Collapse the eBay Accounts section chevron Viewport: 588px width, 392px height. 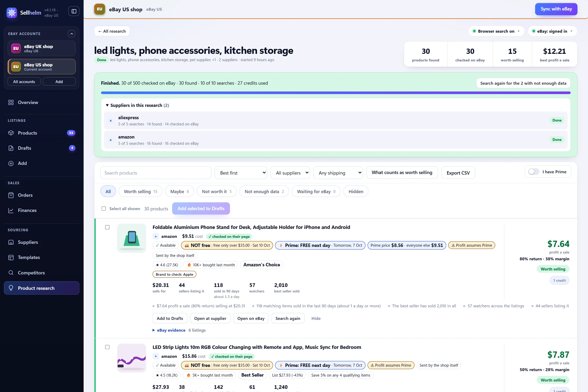(x=72, y=34)
